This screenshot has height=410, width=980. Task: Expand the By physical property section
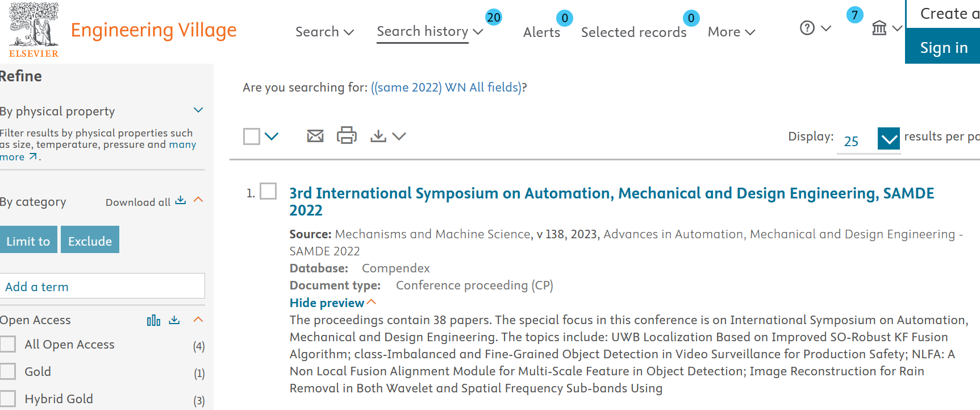(198, 110)
